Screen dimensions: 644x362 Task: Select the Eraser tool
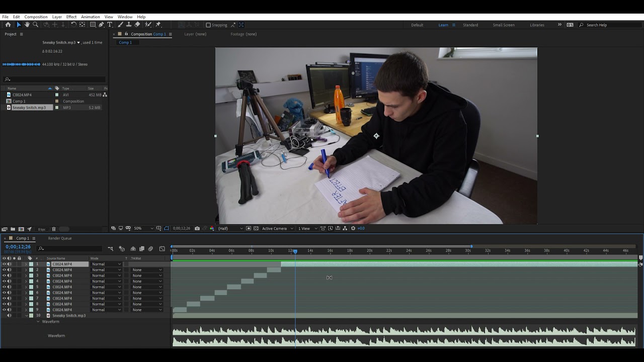(x=137, y=25)
